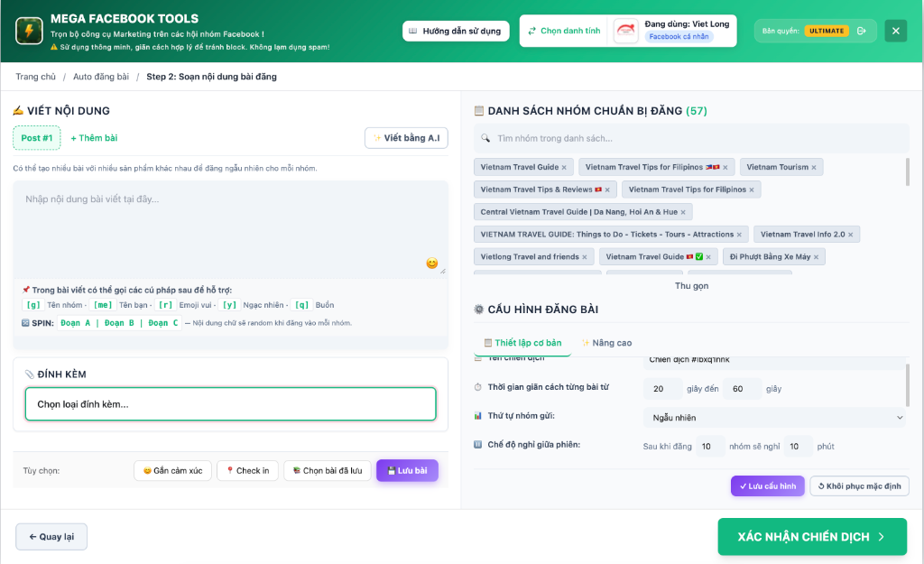924x564 pixels.
Task: Click the gear icon beside CẤU HÌNH ĐĂNG BÀI
Action: 479,310
